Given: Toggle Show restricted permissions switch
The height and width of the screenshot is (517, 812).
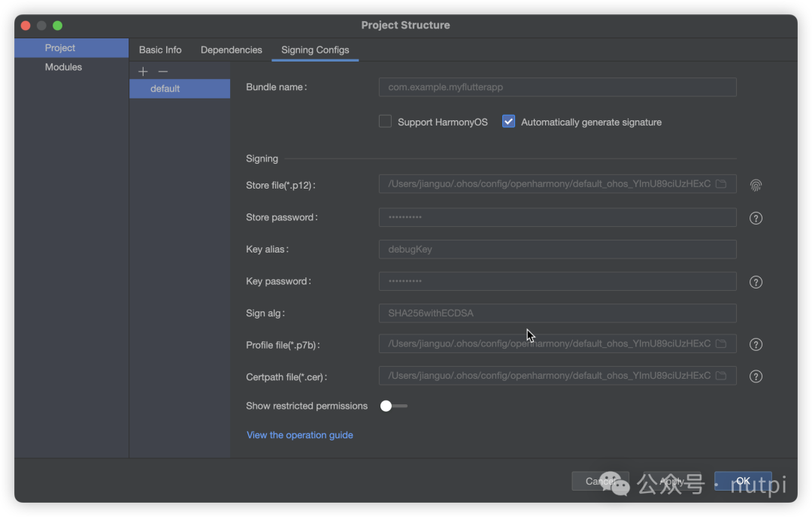Looking at the screenshot, I should coord(393,407).
